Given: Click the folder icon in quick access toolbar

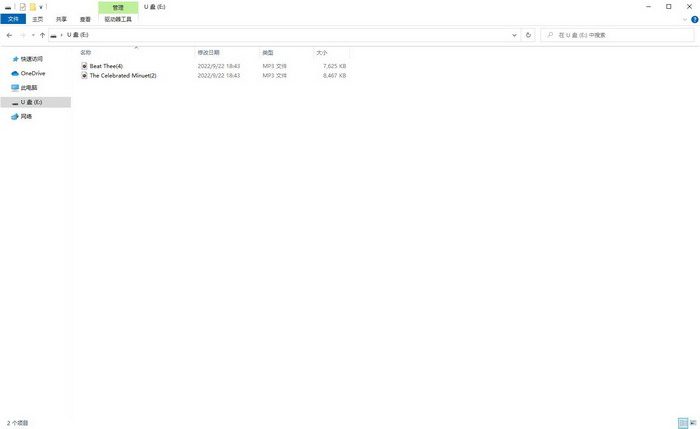Looking at the screenshot, I should point(32,6).
